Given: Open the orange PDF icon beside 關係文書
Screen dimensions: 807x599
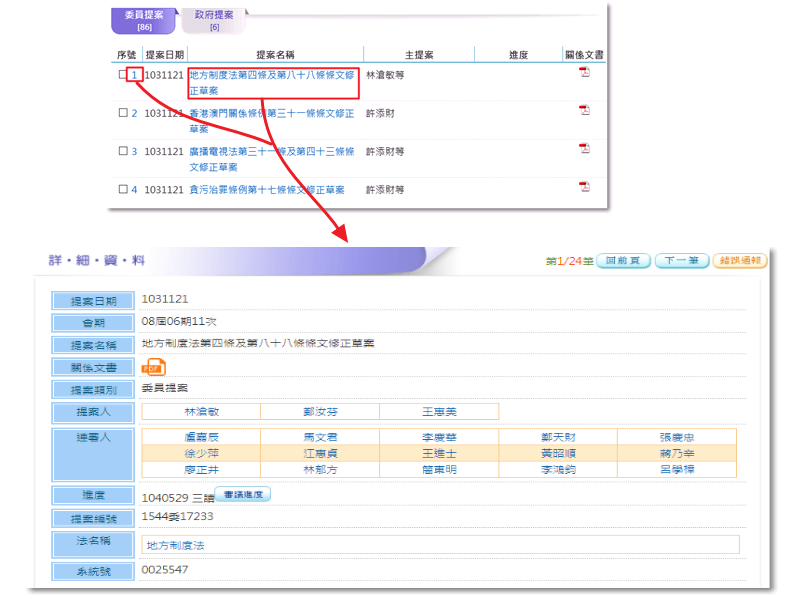Looking at the screenshot, I should (x=154, y=367).
